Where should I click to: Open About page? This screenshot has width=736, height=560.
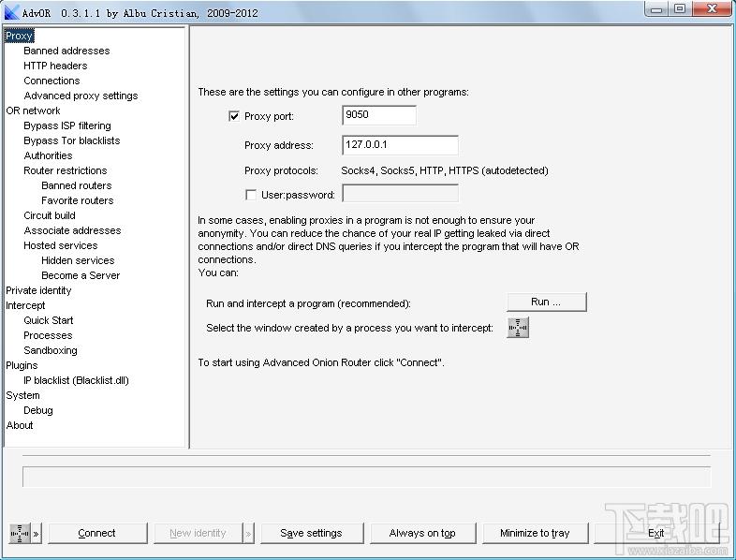[x=20, y=426]
